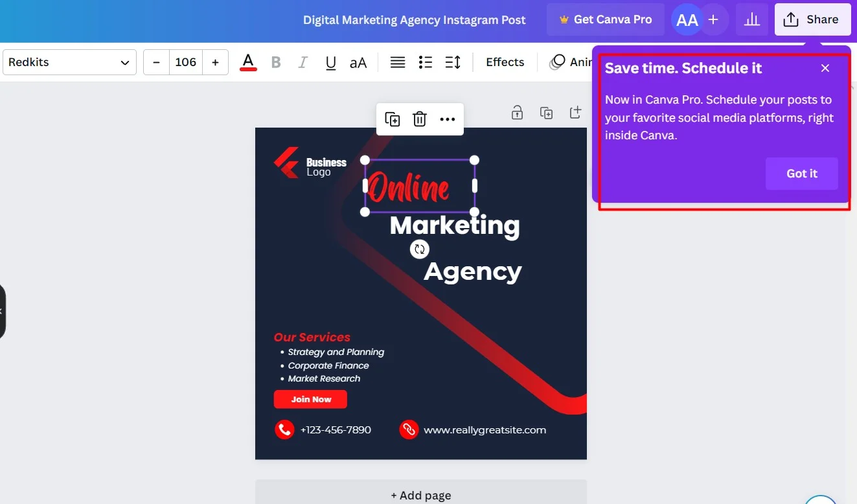Open the text color picker
The image size is (857, 504).
click(x=248, y=62)
